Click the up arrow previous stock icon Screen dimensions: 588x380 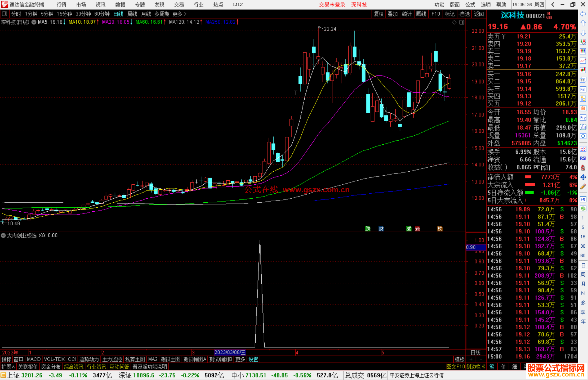pos(583,23)
